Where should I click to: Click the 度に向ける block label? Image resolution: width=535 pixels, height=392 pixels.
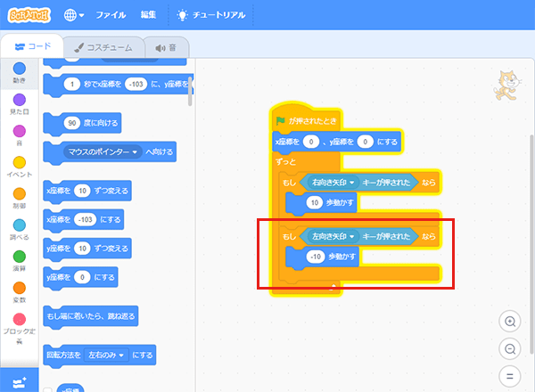coord(101,123)
